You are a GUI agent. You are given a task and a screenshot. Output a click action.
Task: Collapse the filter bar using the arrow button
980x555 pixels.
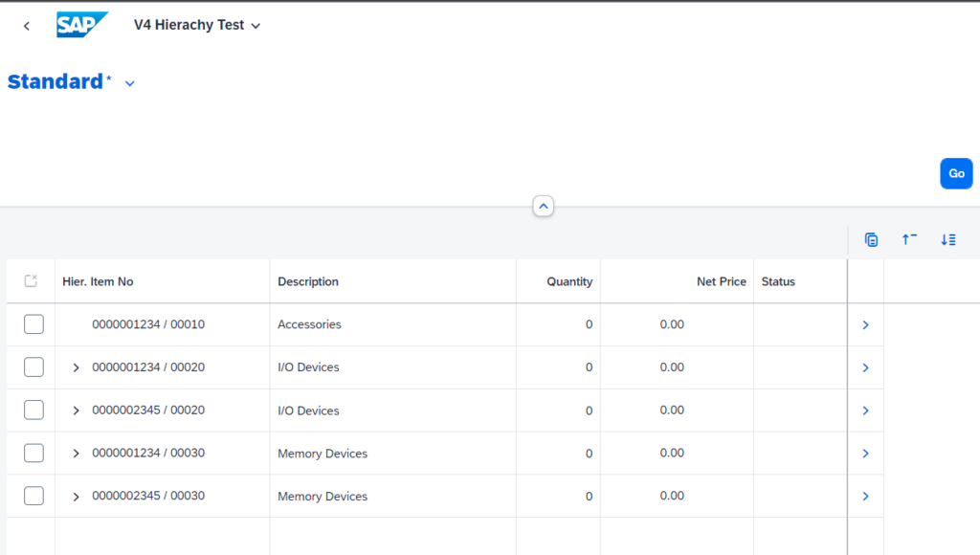(543, 206)
